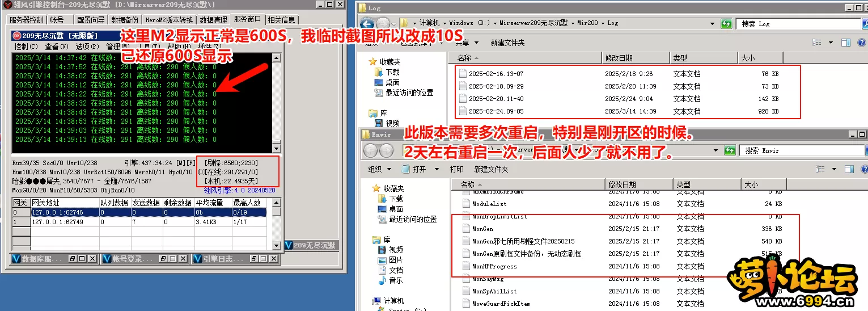
Task: Select gateway row 127.0.0.1:62749
Action: [x=139, y=221]
